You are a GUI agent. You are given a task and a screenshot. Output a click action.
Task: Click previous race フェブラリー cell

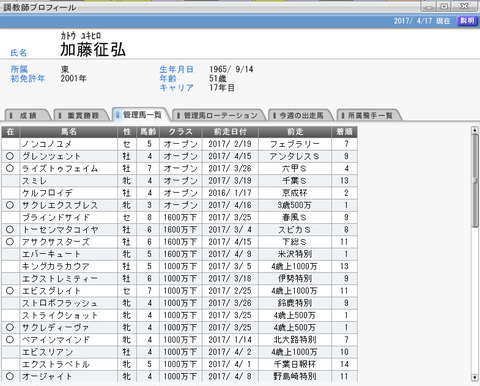(295, 144)
